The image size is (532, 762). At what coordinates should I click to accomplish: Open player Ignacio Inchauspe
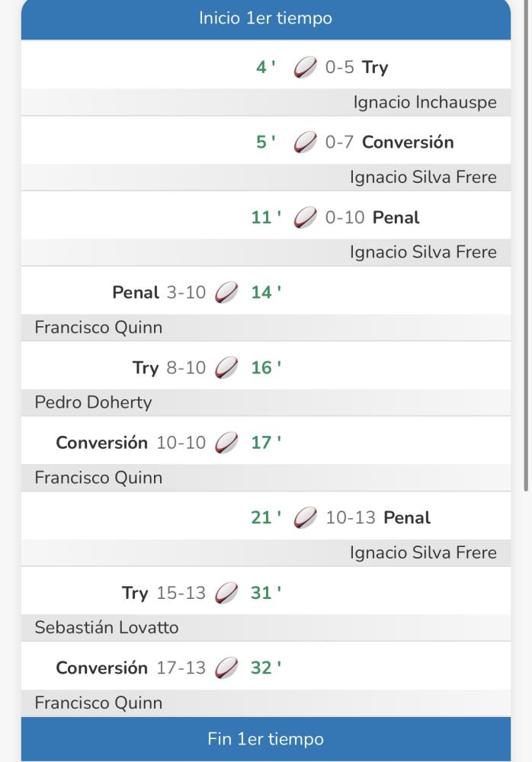tap(425, 102)
